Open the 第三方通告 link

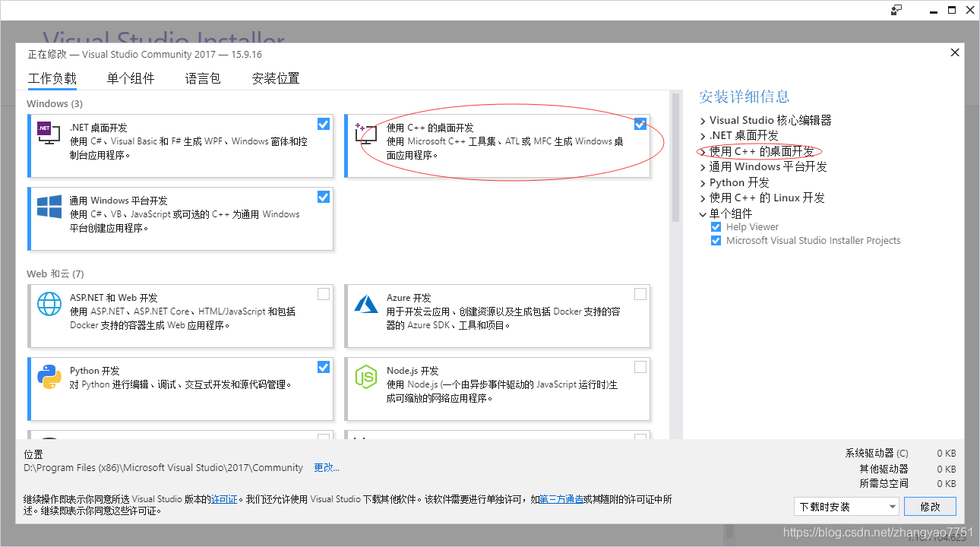click(x=561, y=500)
